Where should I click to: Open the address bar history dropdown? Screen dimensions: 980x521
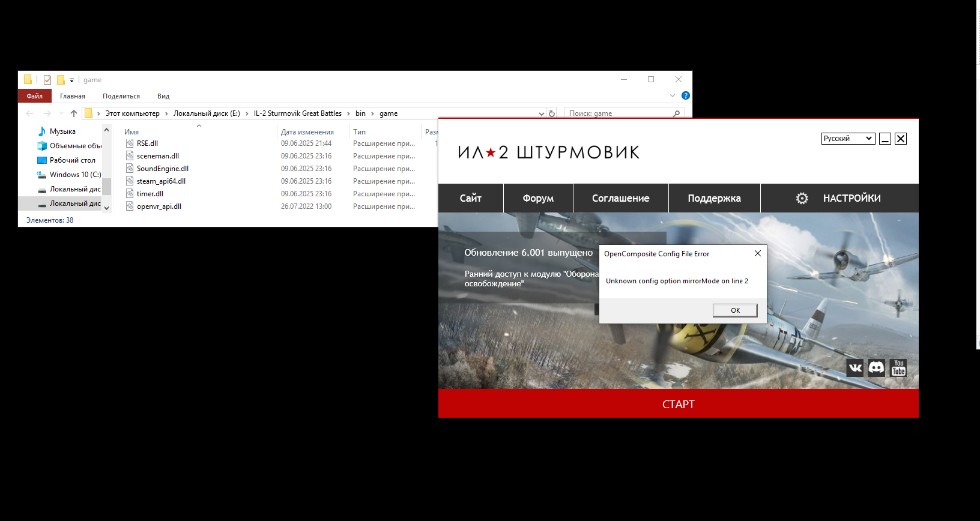[x=542, y=113]
